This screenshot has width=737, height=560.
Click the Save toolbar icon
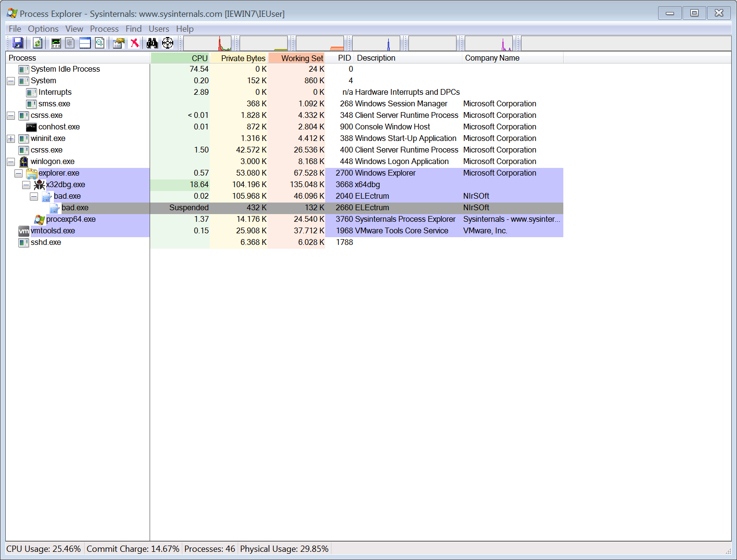[18, 43]
